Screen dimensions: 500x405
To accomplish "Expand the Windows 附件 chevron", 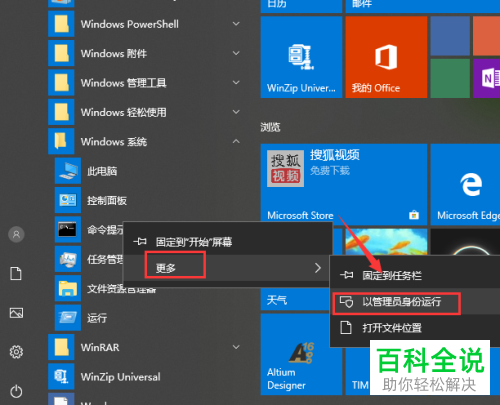I will [x=236, y=53].
